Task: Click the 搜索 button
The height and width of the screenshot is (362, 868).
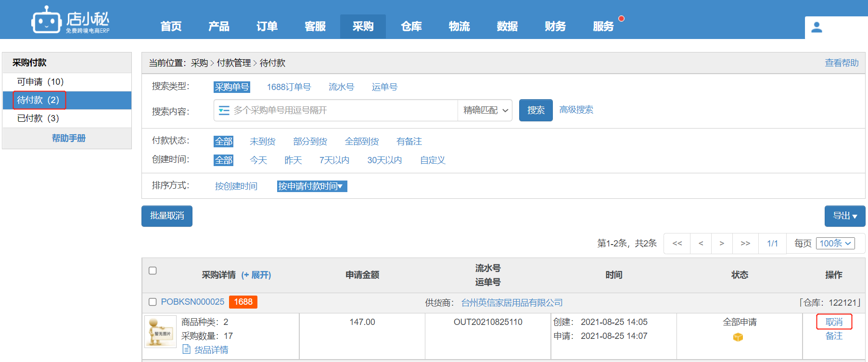Action: click(536, 110)
